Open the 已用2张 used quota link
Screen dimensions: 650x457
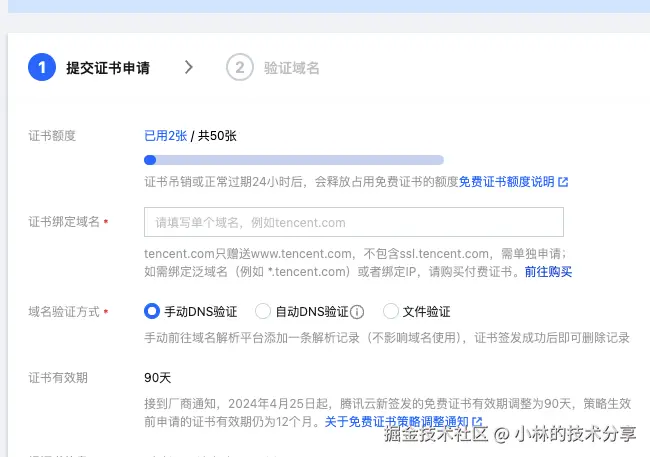(x=165, y=136)
